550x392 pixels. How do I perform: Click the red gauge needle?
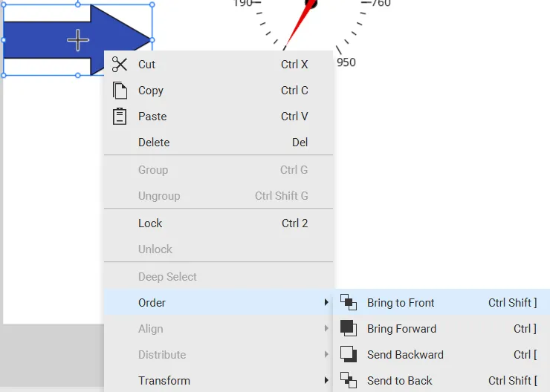click(297, 24)
